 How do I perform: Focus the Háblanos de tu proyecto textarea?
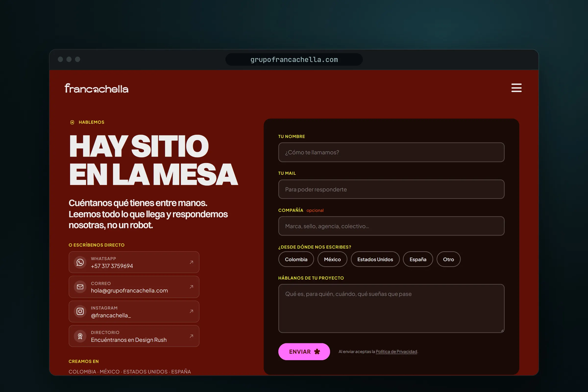391,308
